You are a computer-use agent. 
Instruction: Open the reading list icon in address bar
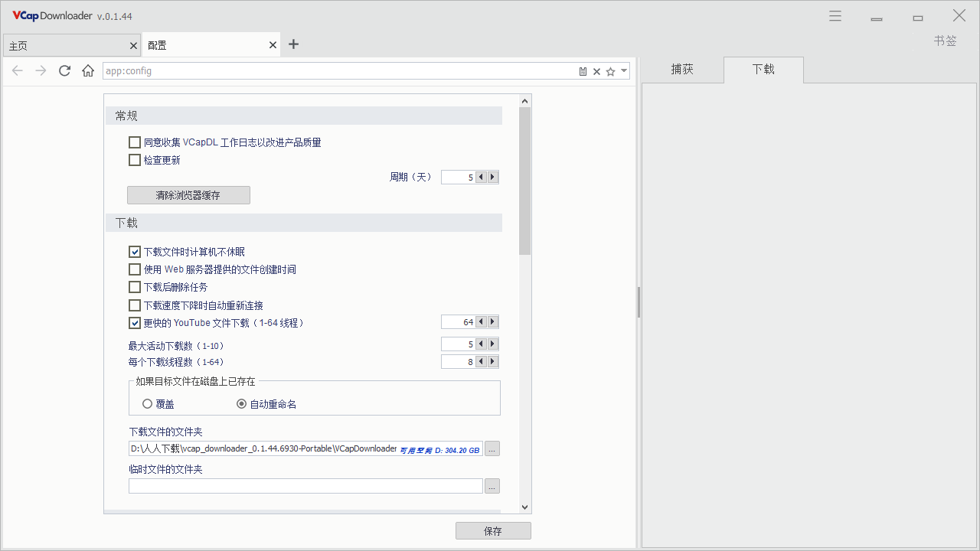(x=583, y=70)
